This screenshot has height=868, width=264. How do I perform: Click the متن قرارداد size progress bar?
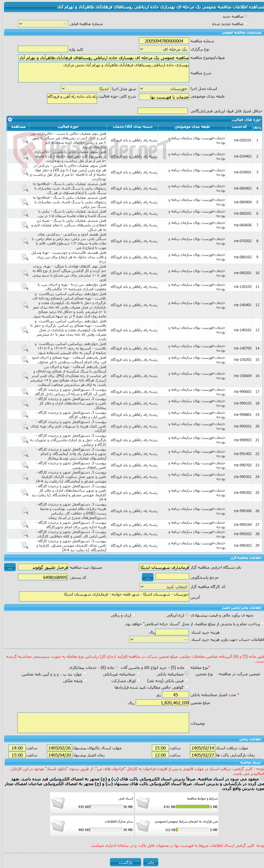(x=193, y=830)
